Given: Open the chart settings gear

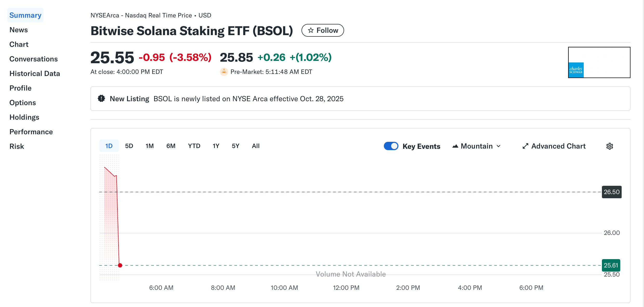Looking at the screenshot, I should click(610, 146).
